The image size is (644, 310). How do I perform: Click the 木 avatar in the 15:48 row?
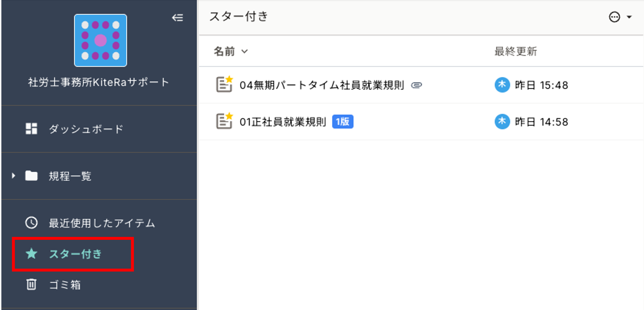(x=502, y=85)
